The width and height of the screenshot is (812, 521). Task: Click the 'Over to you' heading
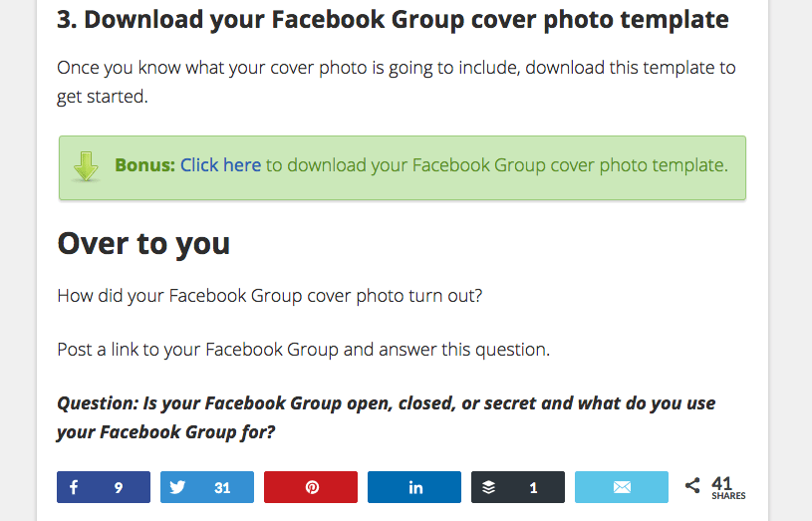(143, 243)
